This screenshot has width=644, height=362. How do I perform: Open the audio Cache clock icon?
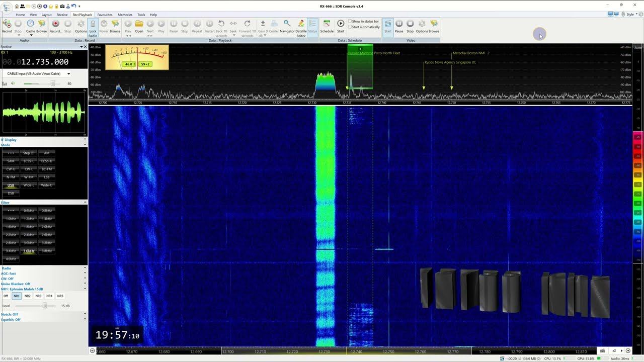(x=30, y=24)
